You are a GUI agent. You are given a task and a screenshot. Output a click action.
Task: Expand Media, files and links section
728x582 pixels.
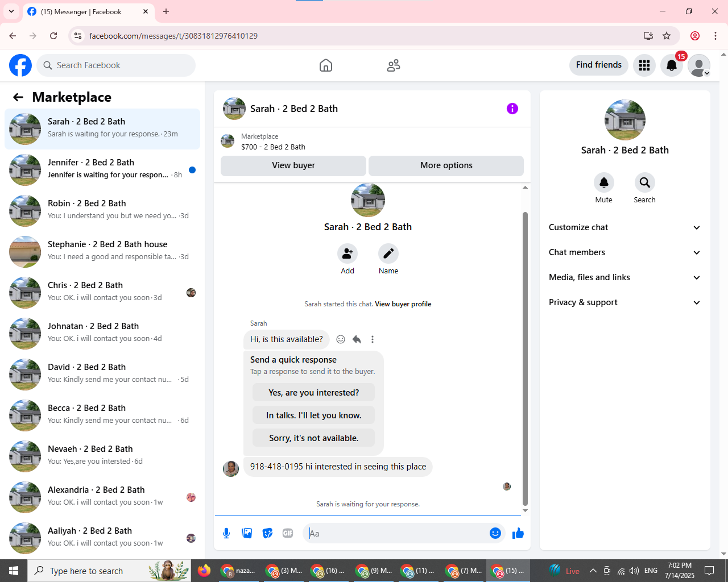point(625,277)
